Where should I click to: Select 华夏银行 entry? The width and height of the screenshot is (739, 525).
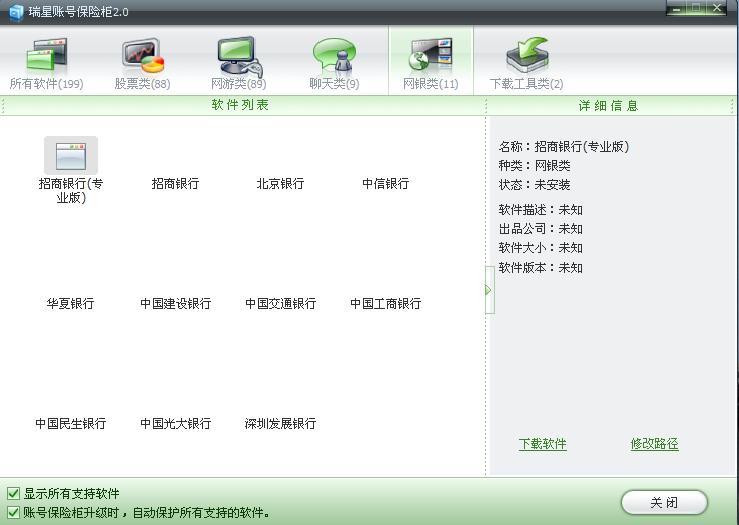point(70,303)
